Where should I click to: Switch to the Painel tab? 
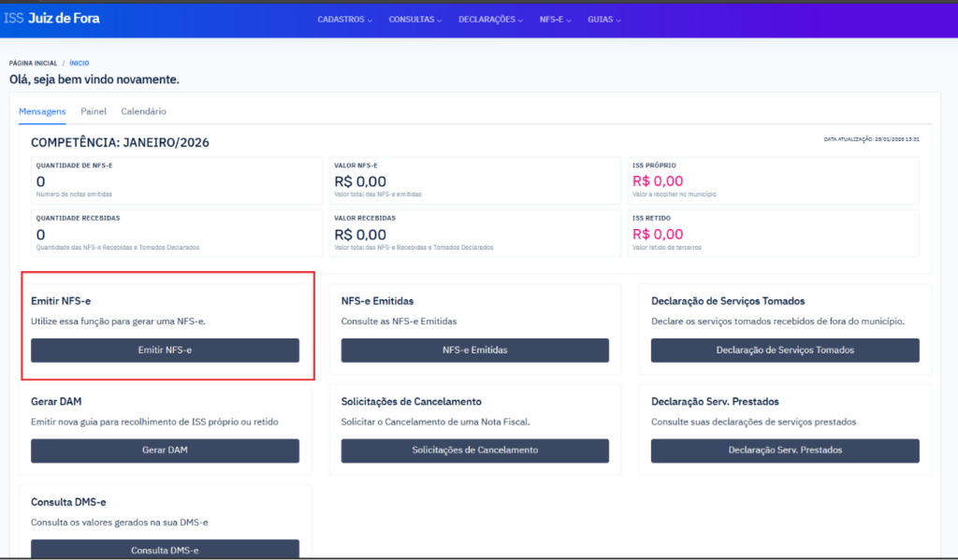[93, 111]
